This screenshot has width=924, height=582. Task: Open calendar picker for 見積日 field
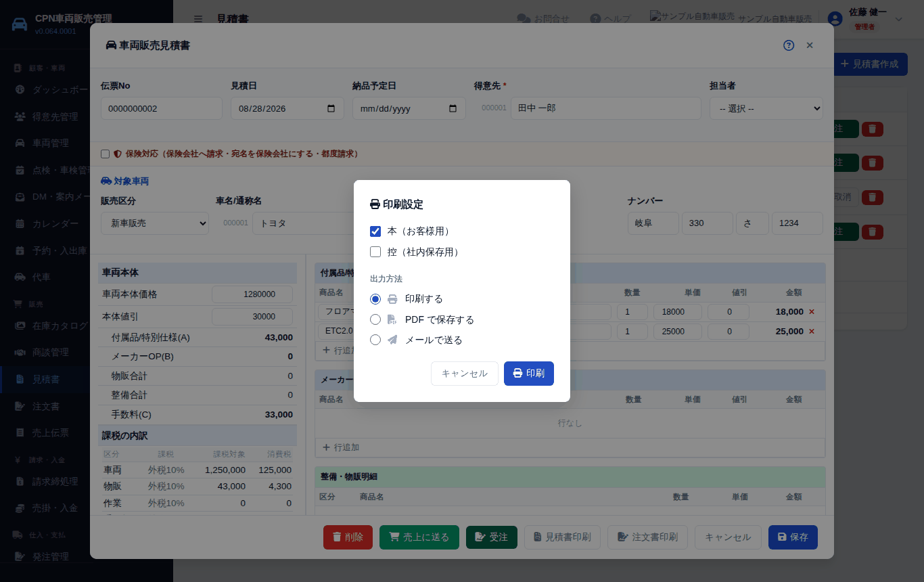(x=331, y=108)
